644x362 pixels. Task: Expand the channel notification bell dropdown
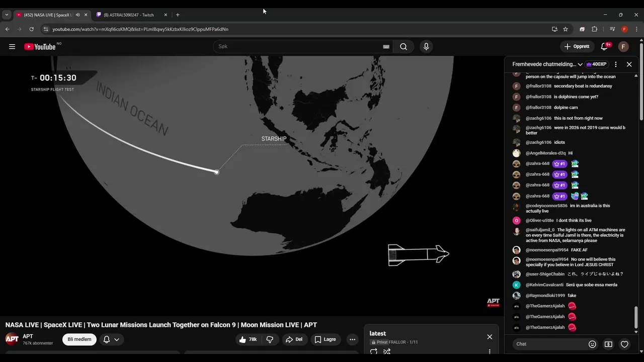(x=111, y=339)
